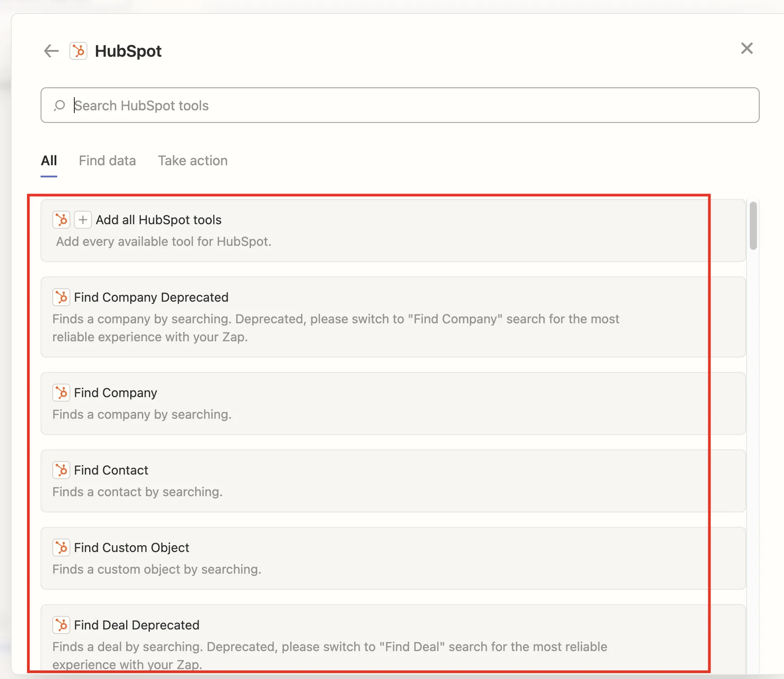
Task: Click 'Add every available tool for HubSpot.' text
Action: [164, 241]
